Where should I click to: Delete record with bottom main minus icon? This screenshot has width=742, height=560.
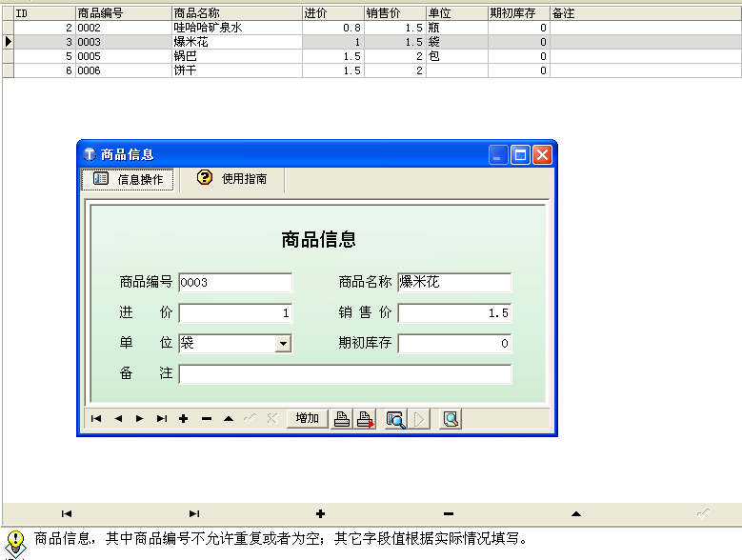pos(449,513)
